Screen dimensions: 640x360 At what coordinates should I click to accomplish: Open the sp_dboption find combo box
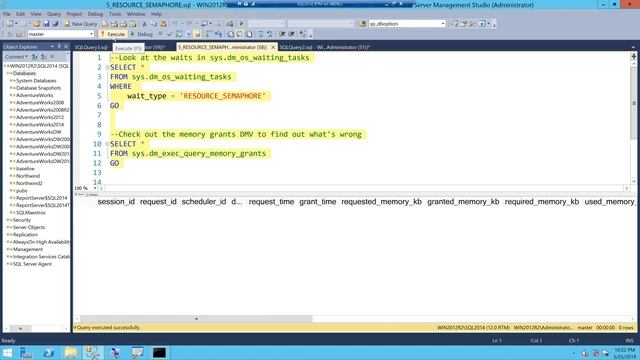(407, 24)
